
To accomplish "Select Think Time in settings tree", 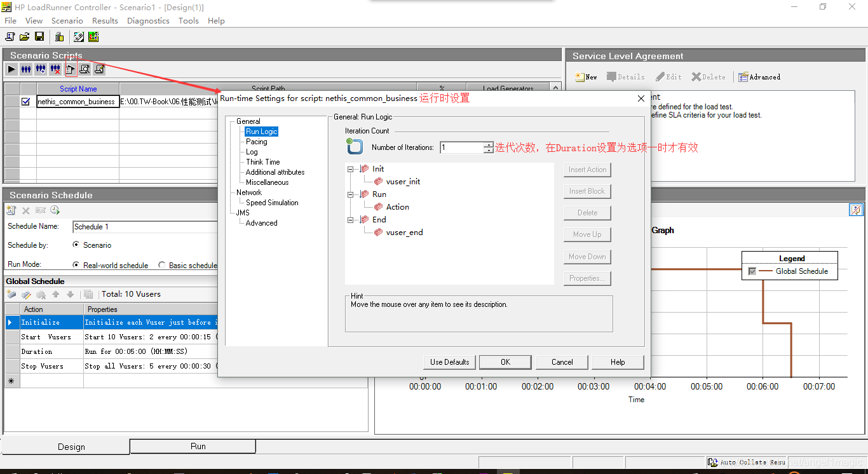I will (x=263, y=162).
